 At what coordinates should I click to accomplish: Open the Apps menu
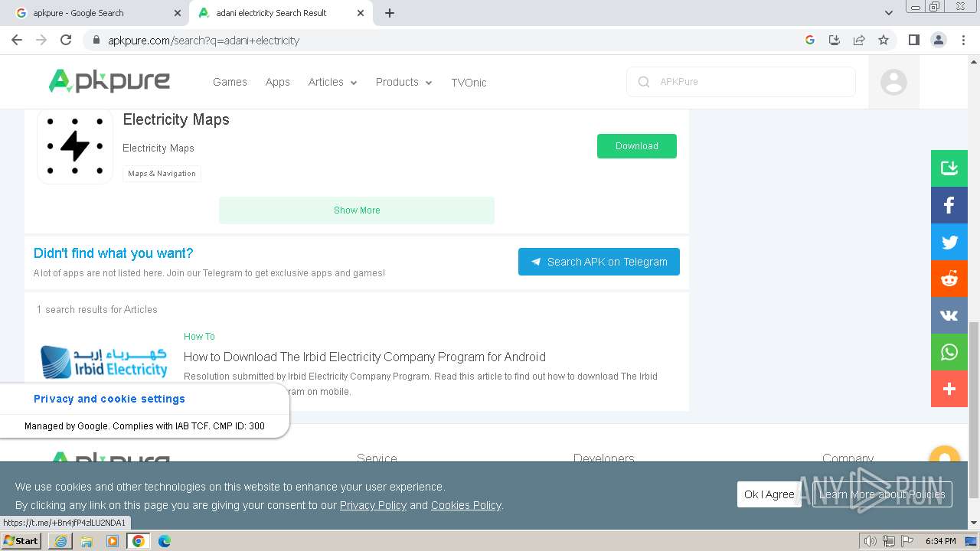[277, 82]
